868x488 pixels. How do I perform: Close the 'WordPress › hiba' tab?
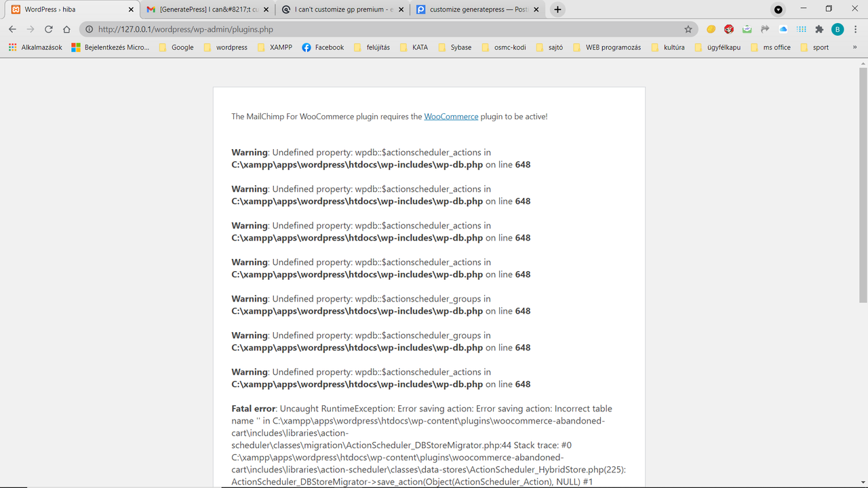(130, 9)
